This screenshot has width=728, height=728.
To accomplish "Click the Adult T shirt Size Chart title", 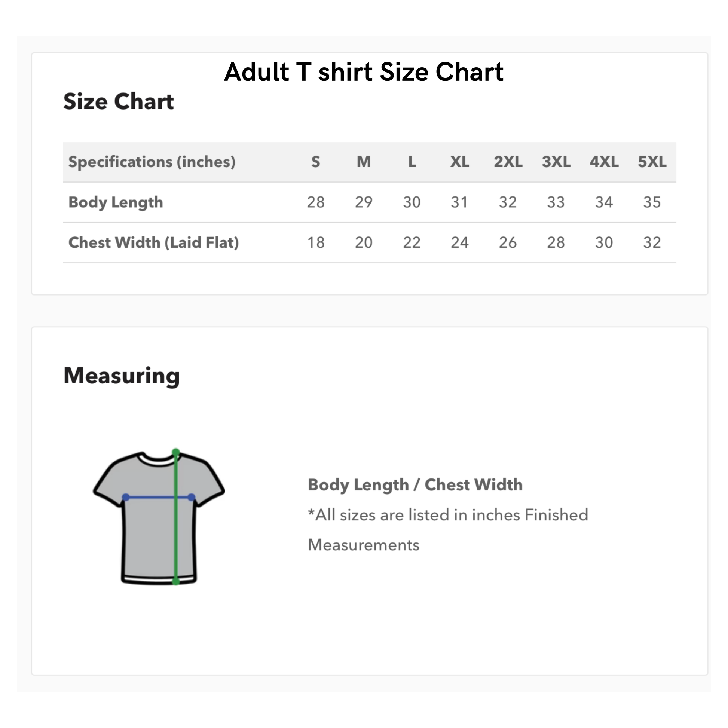I will click(364, 71).
